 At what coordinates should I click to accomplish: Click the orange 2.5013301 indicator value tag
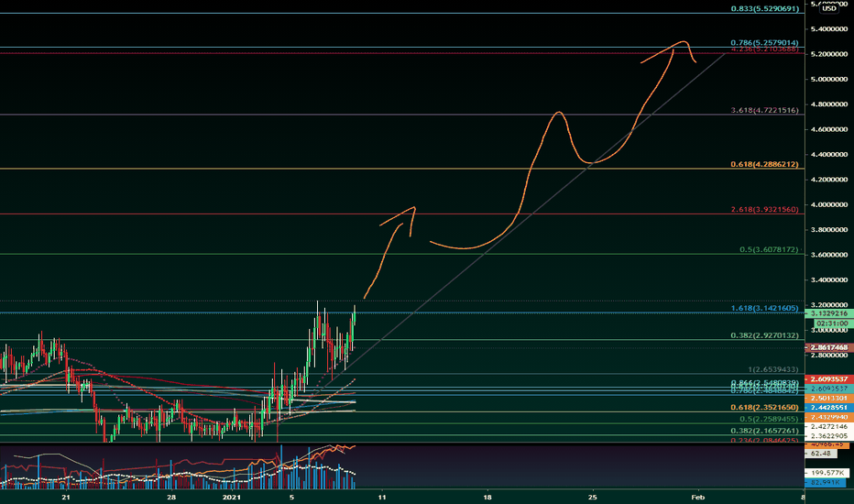coord(829,399)
